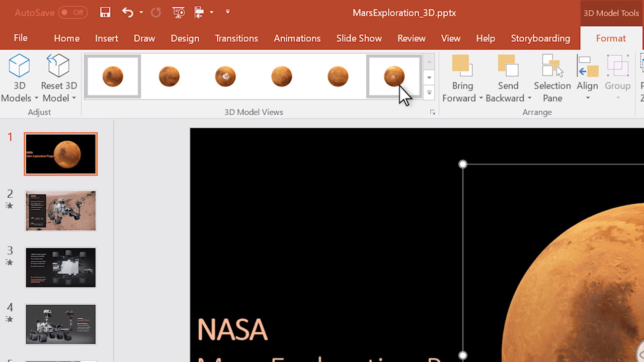This screenshot has width=644, height=362.
Task: Expand the Reset 3D Model dropdown arrow
Action: [74, 99]
